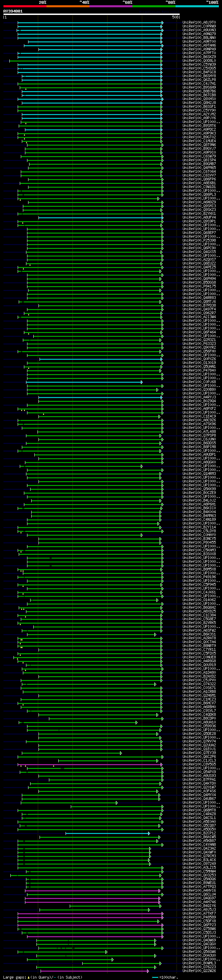Open hit UniRef100_A7TKF7

point(199,913)
